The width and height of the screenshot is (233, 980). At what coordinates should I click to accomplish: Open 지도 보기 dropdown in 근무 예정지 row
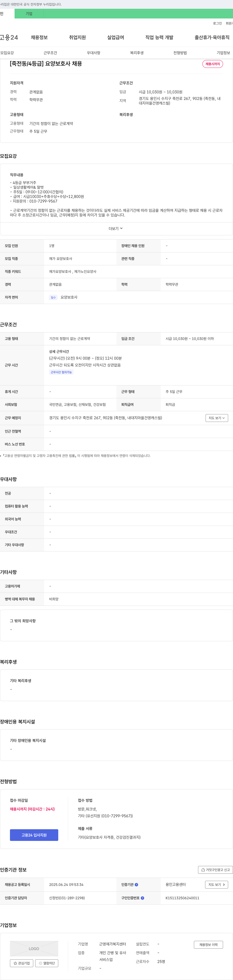point(217,418)
